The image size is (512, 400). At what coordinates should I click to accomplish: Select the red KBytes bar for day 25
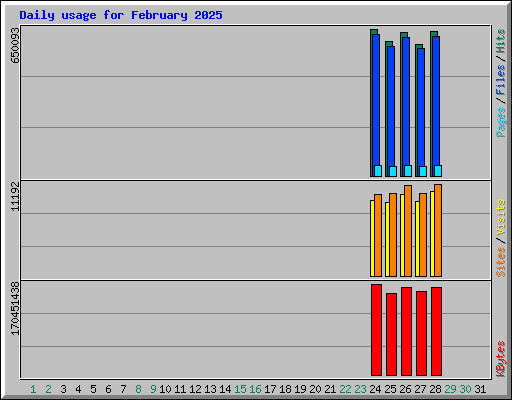[x=391, y=334]
